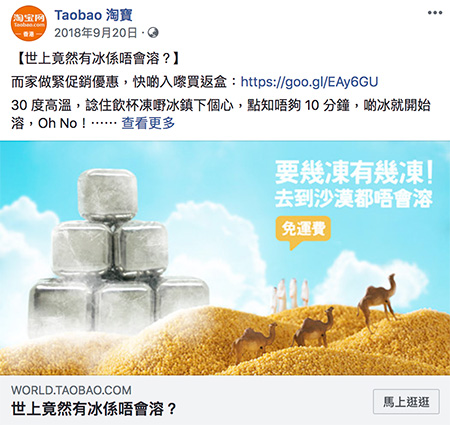Open the three-dot post options menu

tap(435, 13)
